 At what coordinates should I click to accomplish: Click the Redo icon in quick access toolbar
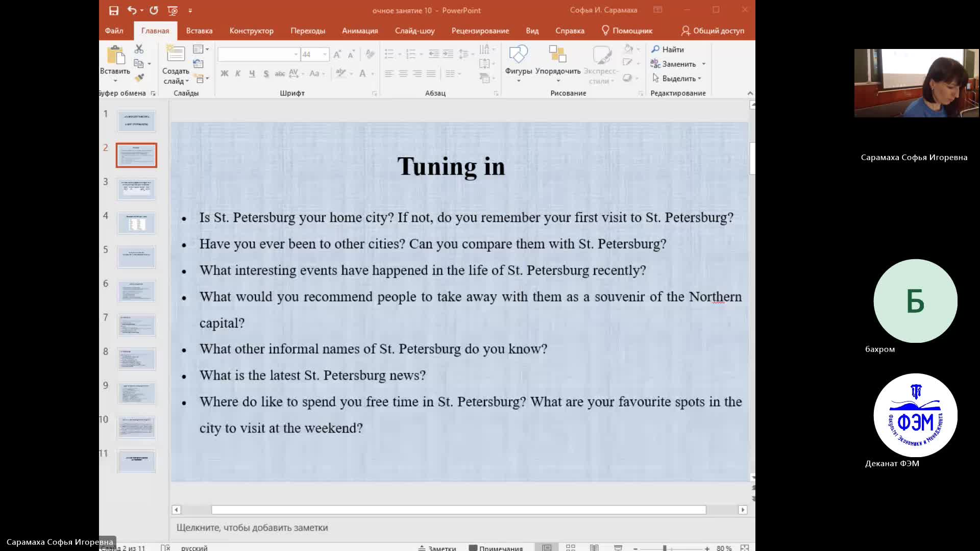(154, 10)
